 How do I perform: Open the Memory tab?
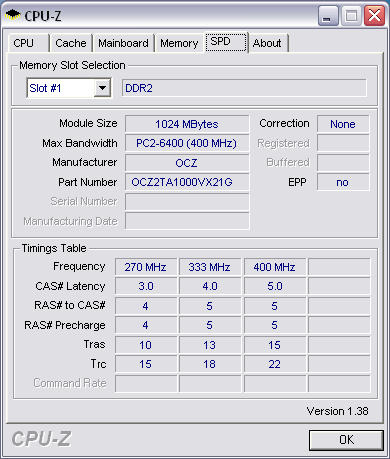pyautogui.click(x=179, y=43)
